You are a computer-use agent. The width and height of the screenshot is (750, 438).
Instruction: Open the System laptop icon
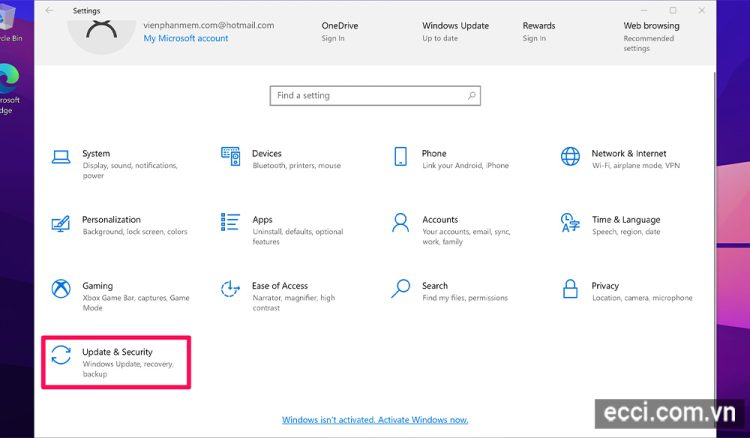coord(61,157)
